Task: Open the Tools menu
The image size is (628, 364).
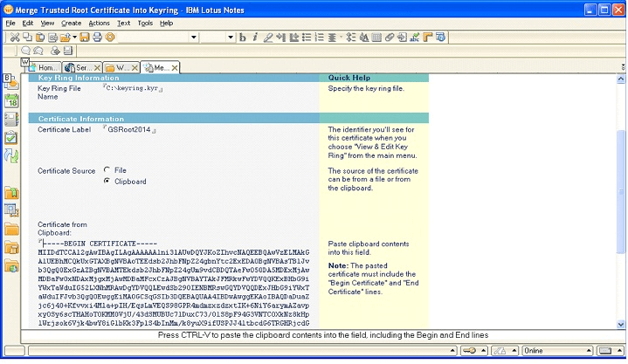Action: coord(145,24)
